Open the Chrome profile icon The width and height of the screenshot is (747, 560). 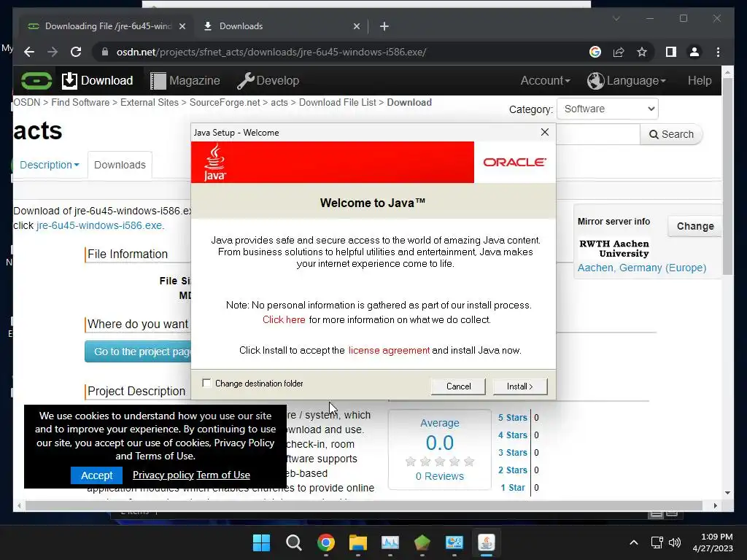point(694,52)
